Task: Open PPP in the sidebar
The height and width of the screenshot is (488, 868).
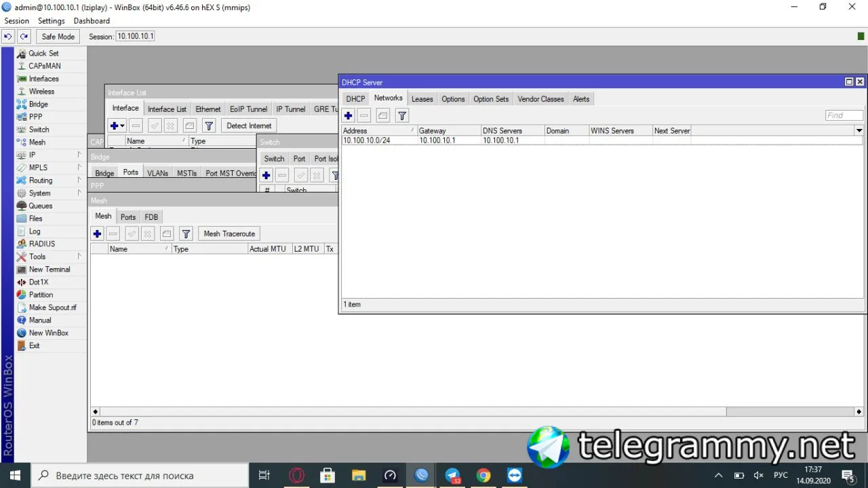Action: point(35,117)
